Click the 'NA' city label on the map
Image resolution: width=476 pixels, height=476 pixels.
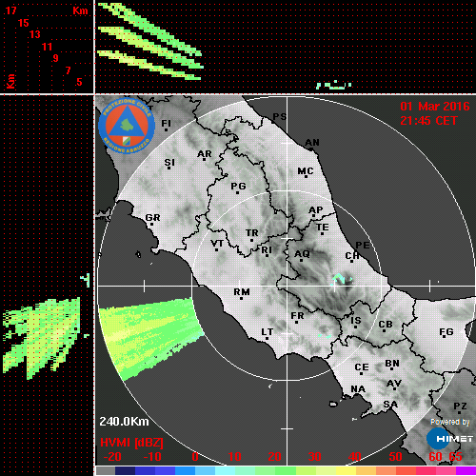click(x=358, y=389)
